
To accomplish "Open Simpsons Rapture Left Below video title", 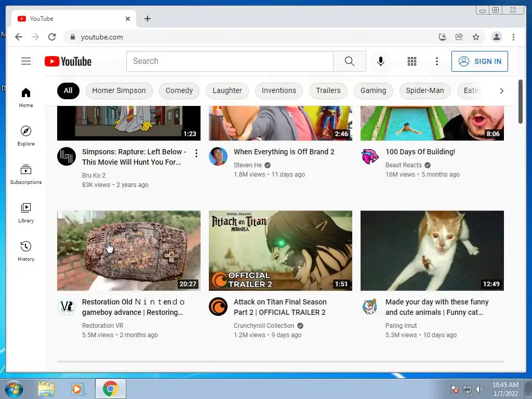I will [x=134, y=157].
